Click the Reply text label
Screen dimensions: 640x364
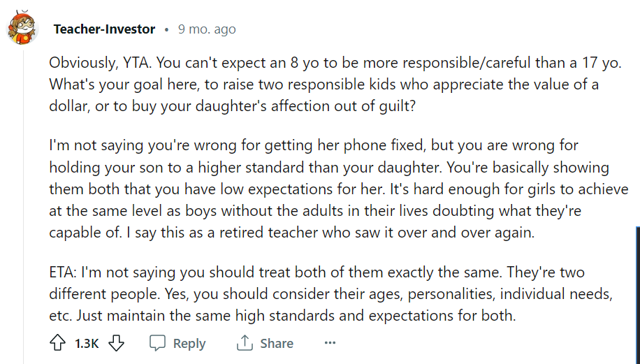pos(189,343)
